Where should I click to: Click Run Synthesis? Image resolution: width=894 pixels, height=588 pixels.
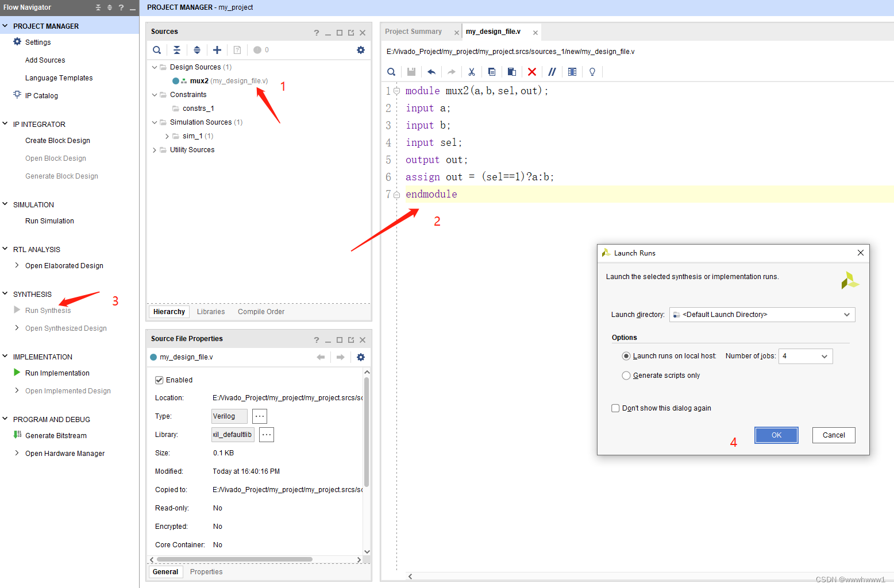[48, 311]
